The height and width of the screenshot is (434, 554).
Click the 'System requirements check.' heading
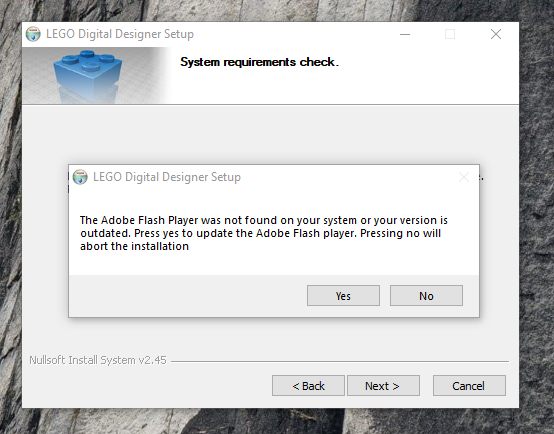coord(259,62)
